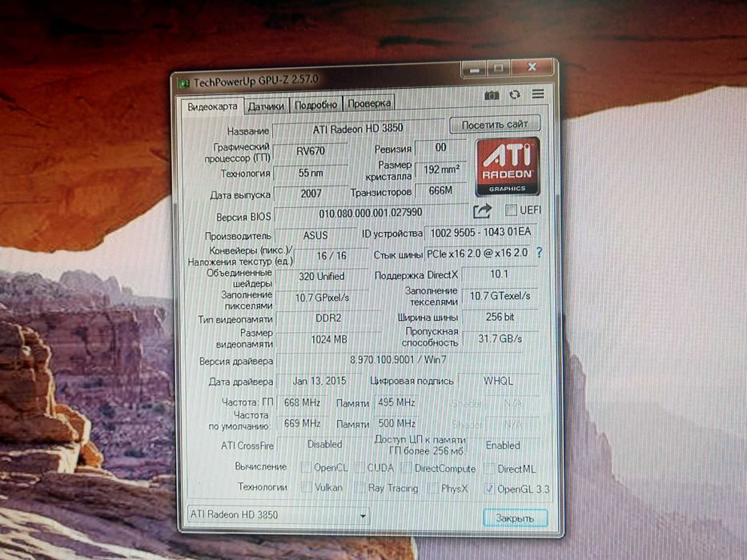Click the revision value 00
The height and width of the screenshot is (560, 747).
click(440, 148)
